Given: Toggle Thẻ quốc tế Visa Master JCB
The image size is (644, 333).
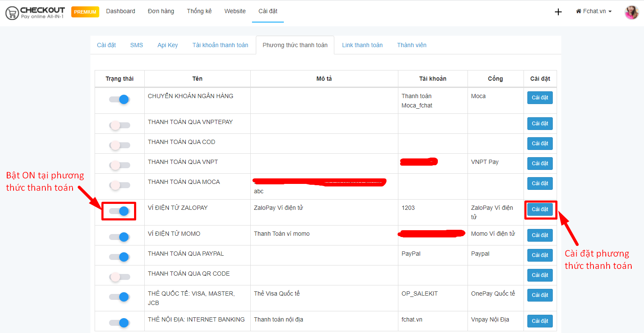Looking at the screenshot, I should coord(120,297).
